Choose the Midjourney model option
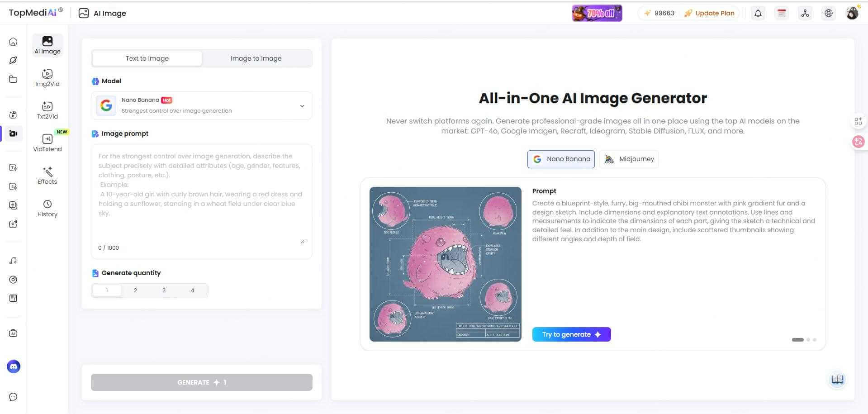Image resolution: width=868 pixels, height=414 pixels. point(629,159)
